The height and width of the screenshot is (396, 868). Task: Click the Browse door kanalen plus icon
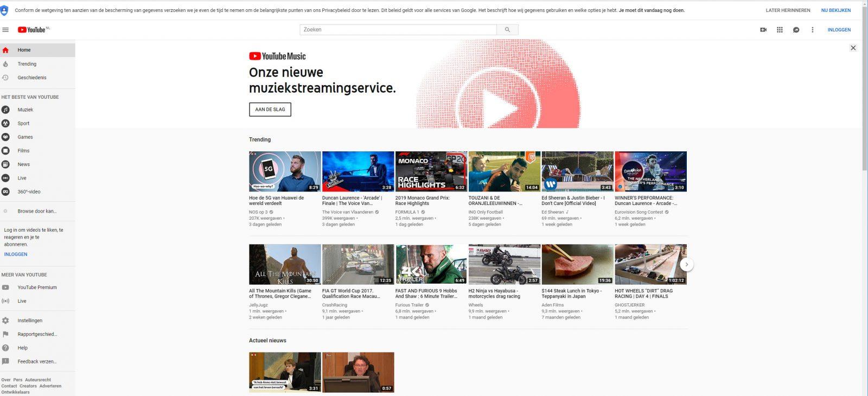click(5, 211)
